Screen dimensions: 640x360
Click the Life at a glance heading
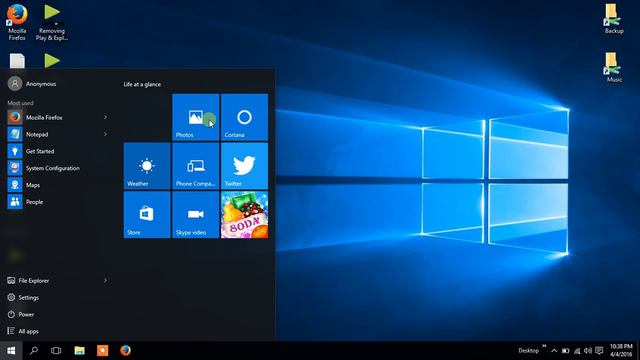tap(142, 84)
